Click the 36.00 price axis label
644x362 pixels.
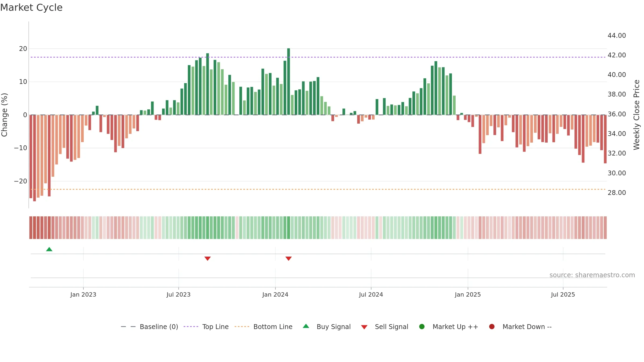tap(617, 114)
